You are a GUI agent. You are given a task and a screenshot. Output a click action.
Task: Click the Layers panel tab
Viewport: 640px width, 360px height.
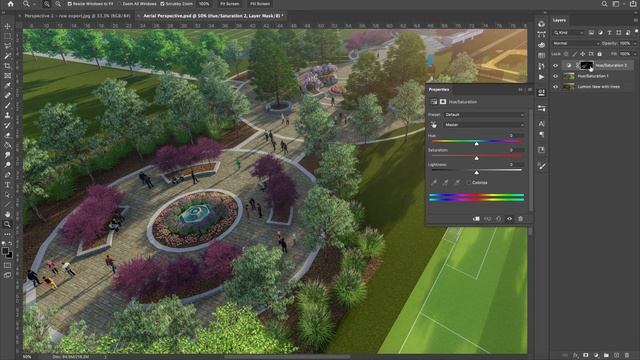pyautogui.click(x=559, y=20)
